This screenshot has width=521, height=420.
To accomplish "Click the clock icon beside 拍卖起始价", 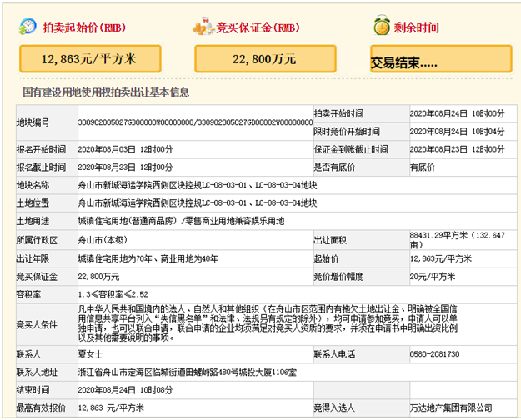I will (28, 27).
